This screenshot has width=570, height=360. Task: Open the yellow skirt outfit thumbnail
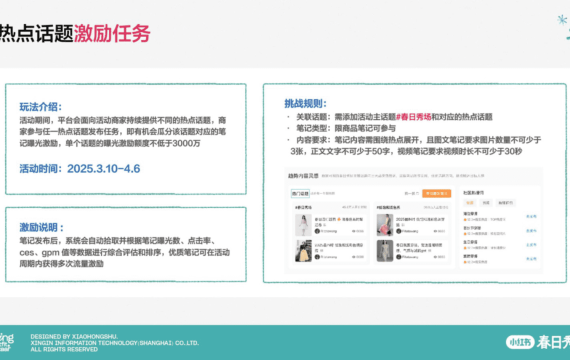tap(303, 251)
